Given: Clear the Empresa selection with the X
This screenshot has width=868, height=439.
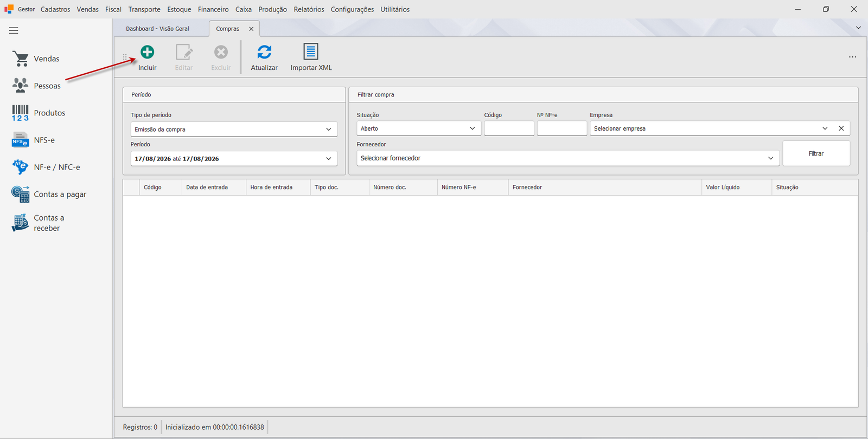Looking at the screenshot, I should (x=841, y=128).
